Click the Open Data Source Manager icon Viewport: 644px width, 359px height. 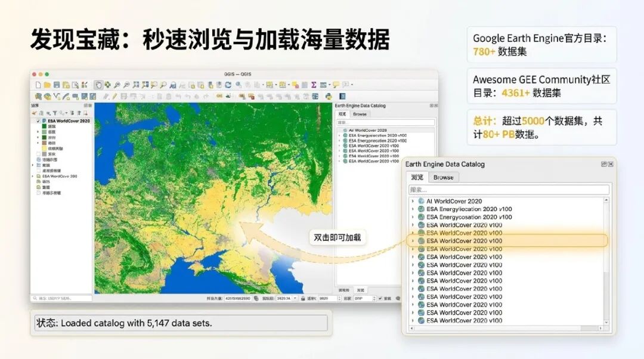(x=39, y=97)
